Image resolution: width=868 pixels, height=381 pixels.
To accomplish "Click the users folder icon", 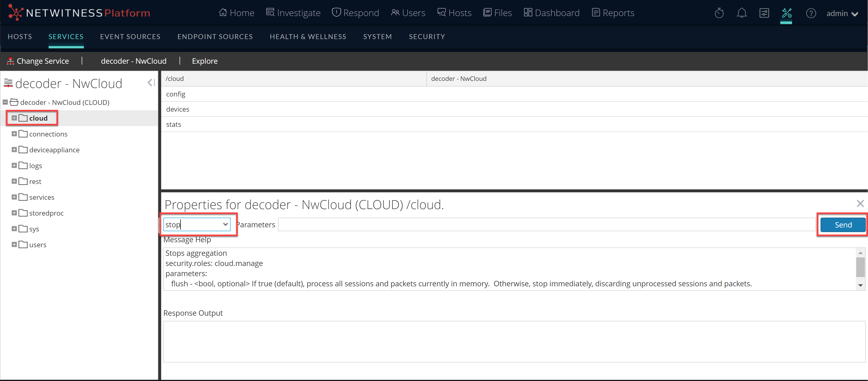I will (23, 245).
